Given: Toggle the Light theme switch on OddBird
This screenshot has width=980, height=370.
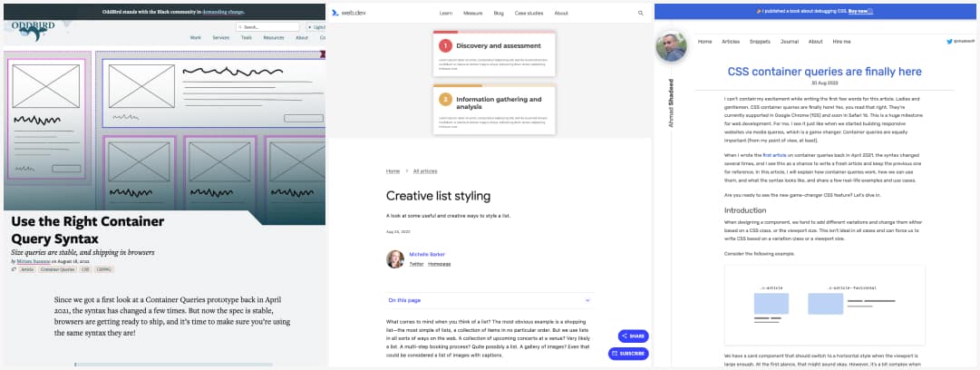Looking at the screenshot, I should (x=315, y=27).
